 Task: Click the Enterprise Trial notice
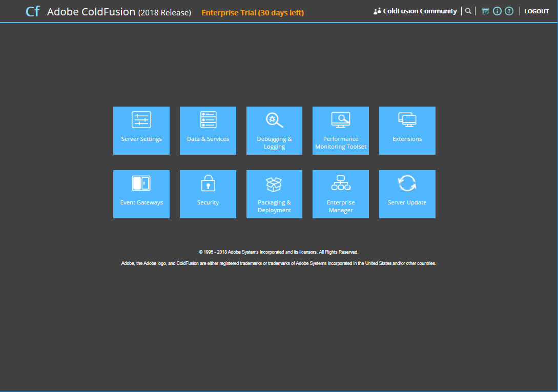click(252, 12)
